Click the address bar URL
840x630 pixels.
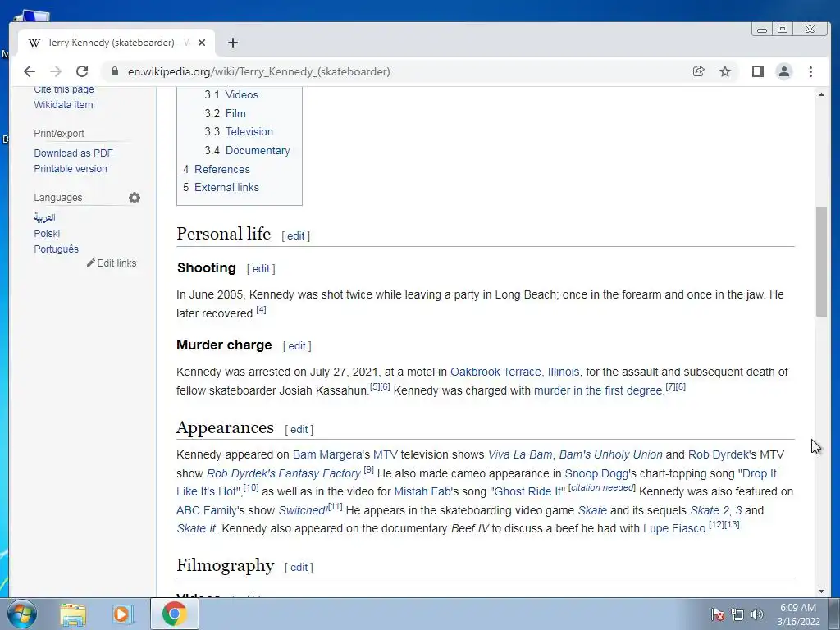(x=258, y=71)
